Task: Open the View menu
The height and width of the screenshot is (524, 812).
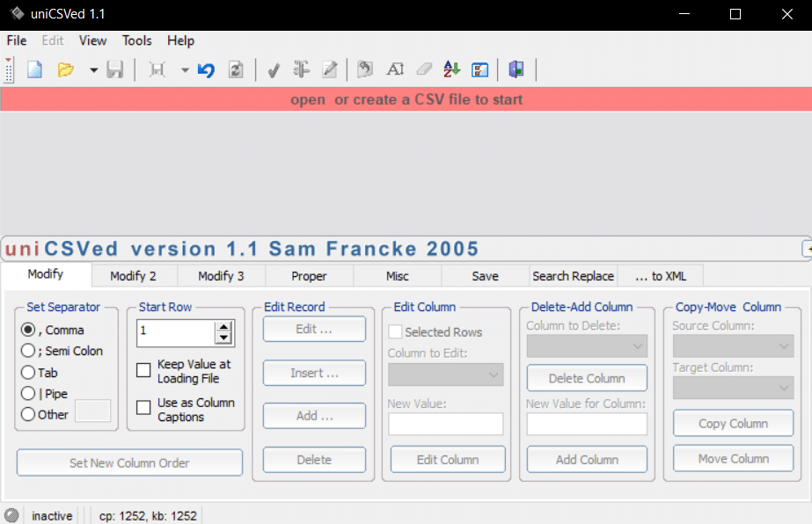Action: 92,40
